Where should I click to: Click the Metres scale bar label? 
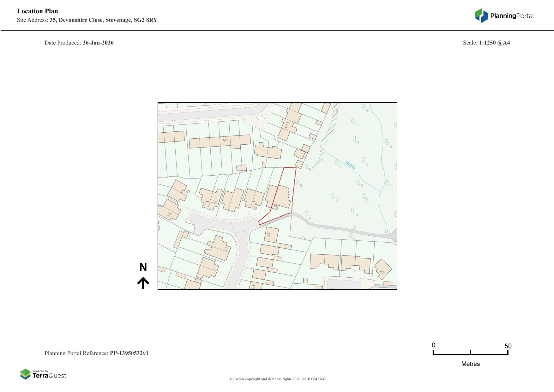[470, 364]
